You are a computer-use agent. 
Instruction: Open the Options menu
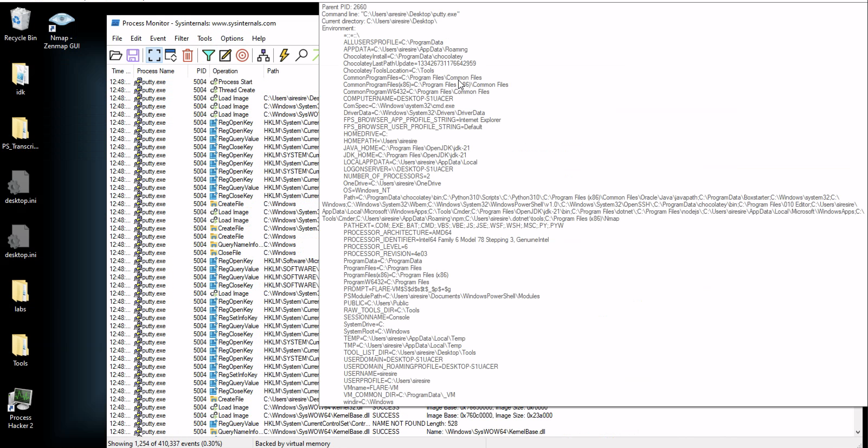pos(232,39)
